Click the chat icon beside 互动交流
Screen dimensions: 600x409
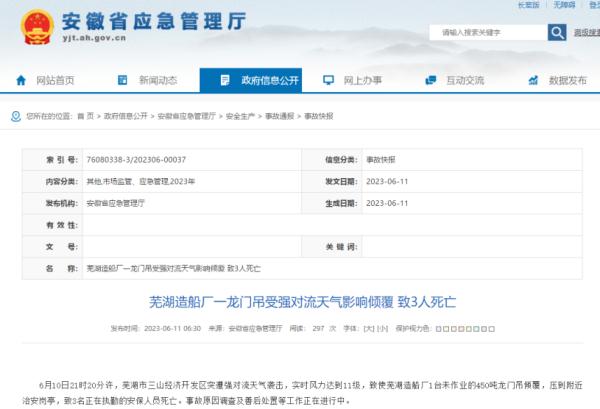click(x=431, y=80)
